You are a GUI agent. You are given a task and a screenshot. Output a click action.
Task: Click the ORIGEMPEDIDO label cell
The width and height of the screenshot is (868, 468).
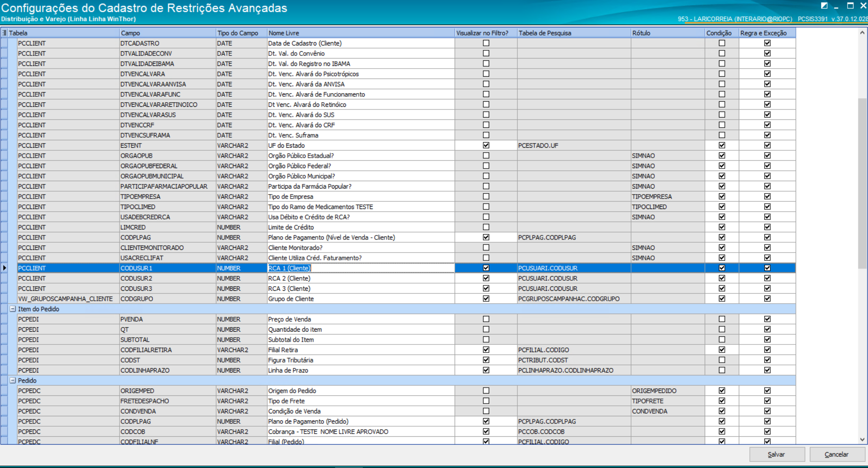(x=668, y=391)
